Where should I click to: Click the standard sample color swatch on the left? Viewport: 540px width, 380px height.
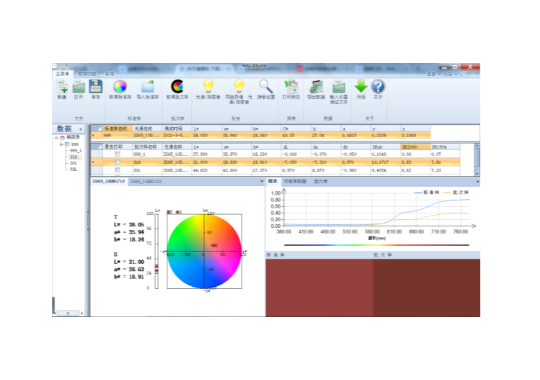click(319, 288)
